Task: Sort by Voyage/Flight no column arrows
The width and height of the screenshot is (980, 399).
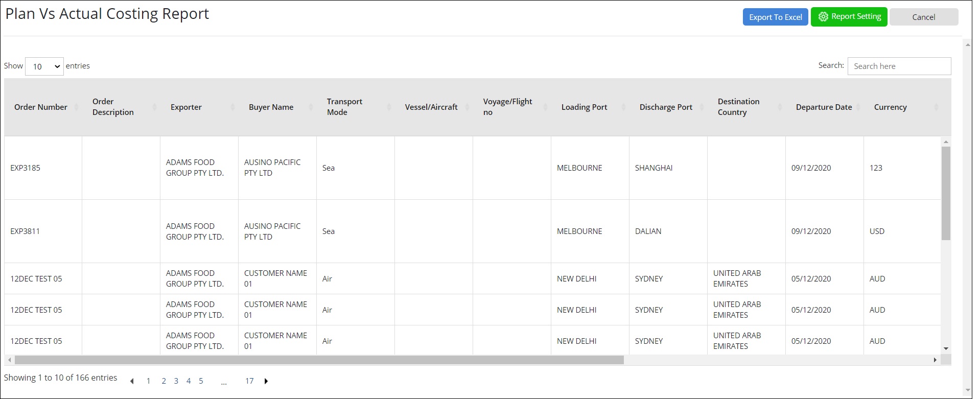Action: 546,107
